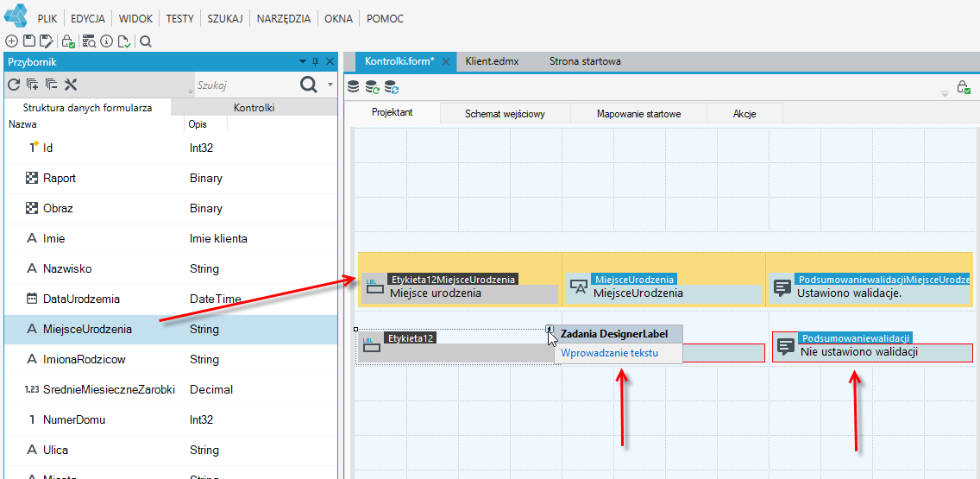
Task: Click the new item plus icon
Action: 11,41
